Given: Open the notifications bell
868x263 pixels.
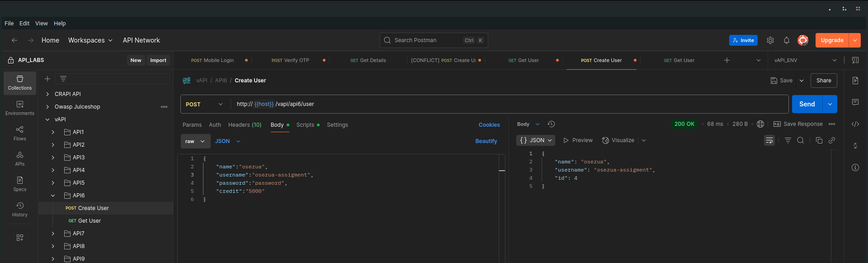Looking at the screenshot, I should (787, 40).
